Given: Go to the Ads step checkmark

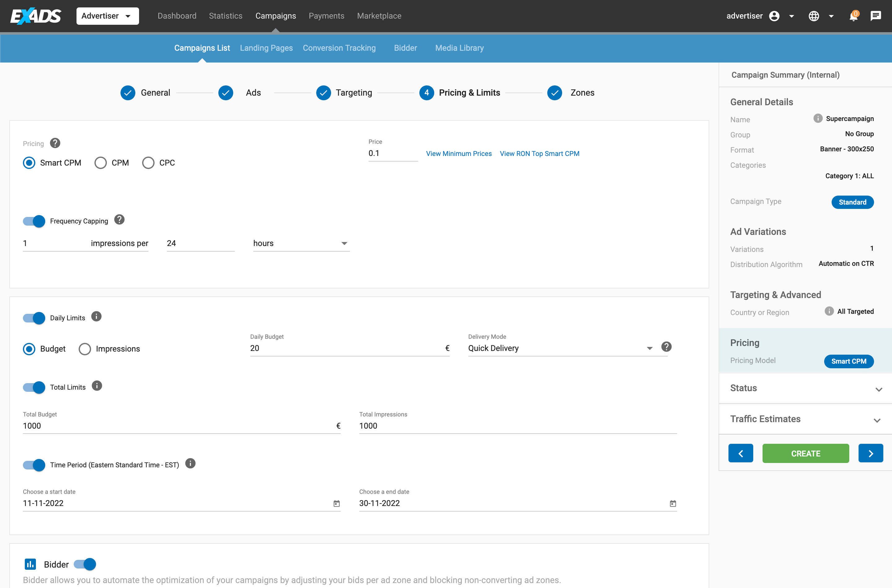Looking at the screenshot, I should [225, 93].
